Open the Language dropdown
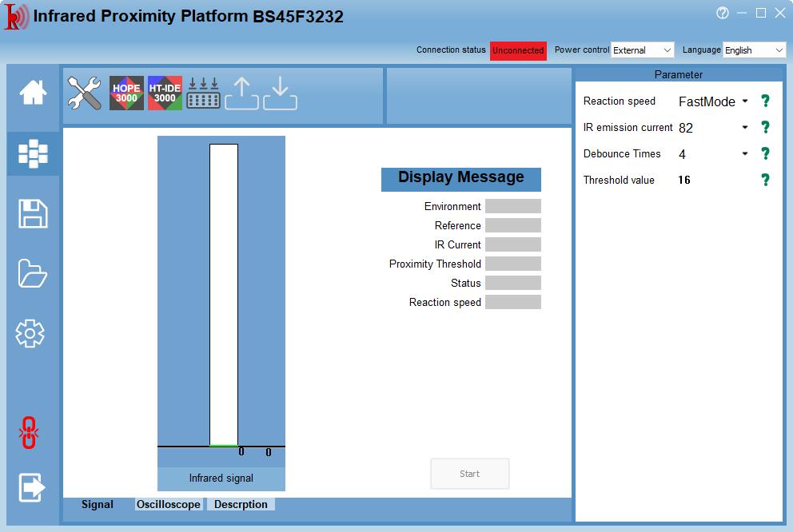This screenshot has height=532, width=793. click(x=754, y=50)
